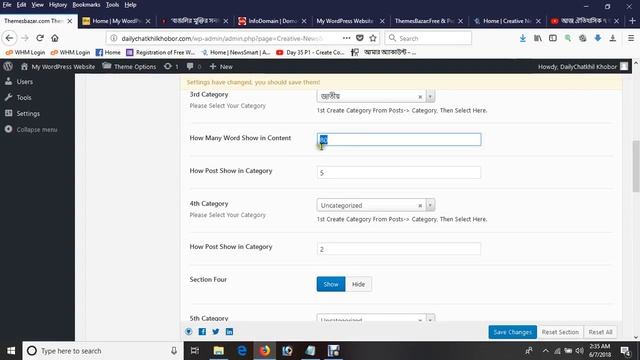Screen dimensions: 640x360
Task: Toggle the sidebar view icon
Action: pos(553,38)
